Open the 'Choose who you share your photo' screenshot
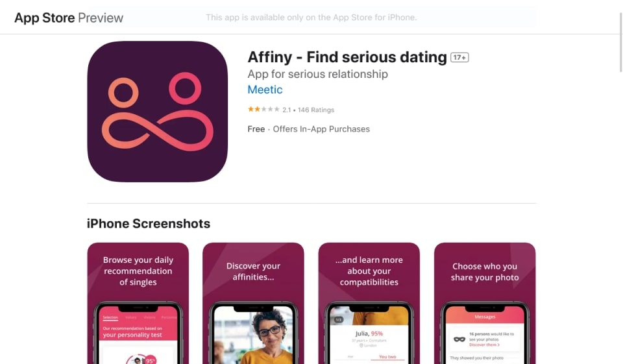Screen dimensions: 623x364 point(485,303)
